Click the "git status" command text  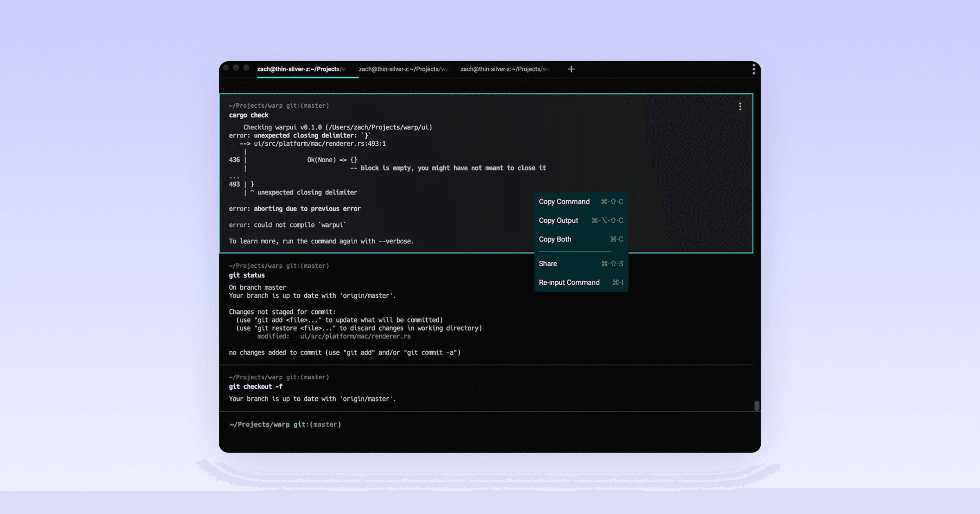click(x=247, y=275)
